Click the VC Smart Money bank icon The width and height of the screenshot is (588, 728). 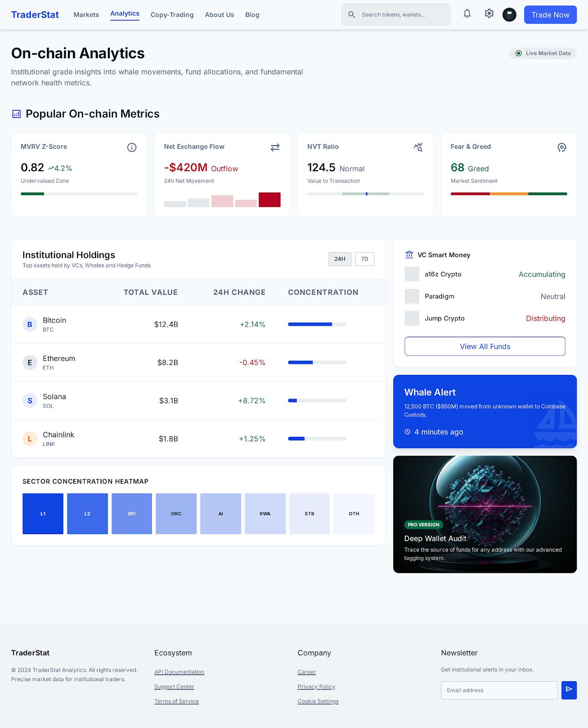(x=410, y=255)
